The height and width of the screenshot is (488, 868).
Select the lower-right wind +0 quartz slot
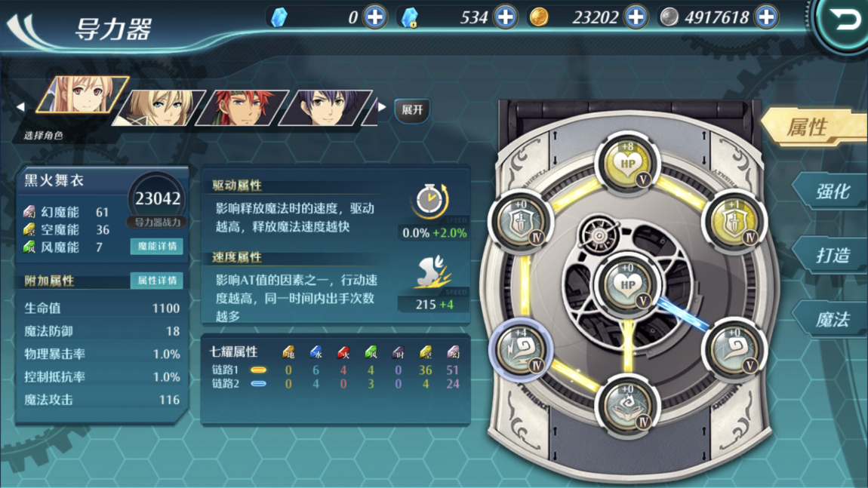[734, 349]
